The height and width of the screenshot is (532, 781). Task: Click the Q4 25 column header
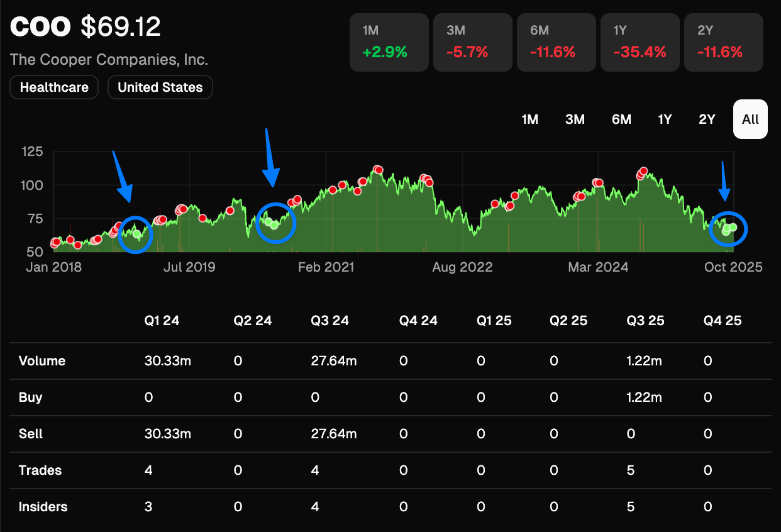pyautogui.click(x=723, y=321)
